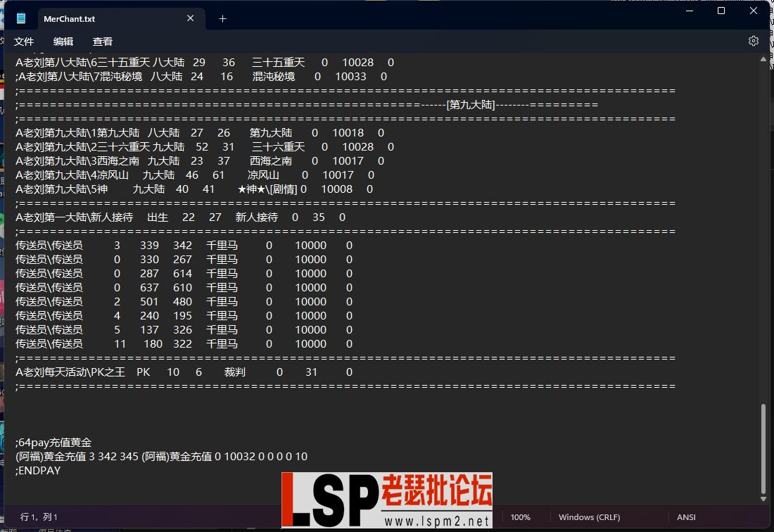The width and height of the screenshot is (774, 532).
Task: Click the ;64pay充值黄金 comment line
Action: pos(53,443)
